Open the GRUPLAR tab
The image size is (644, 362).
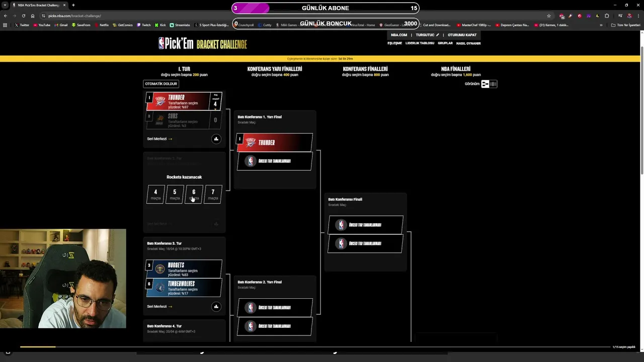pyautogui.click(x=445, y=43)
